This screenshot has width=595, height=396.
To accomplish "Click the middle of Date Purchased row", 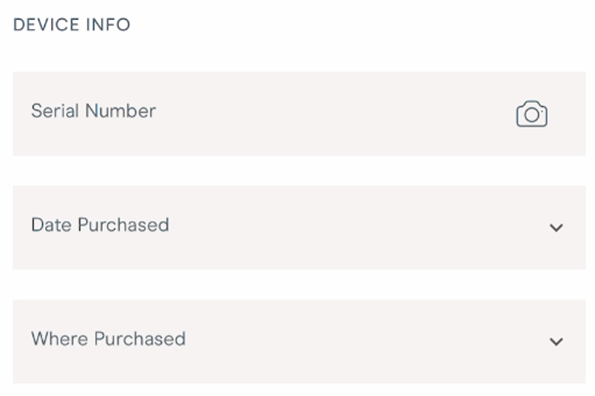I will [299, 227].
